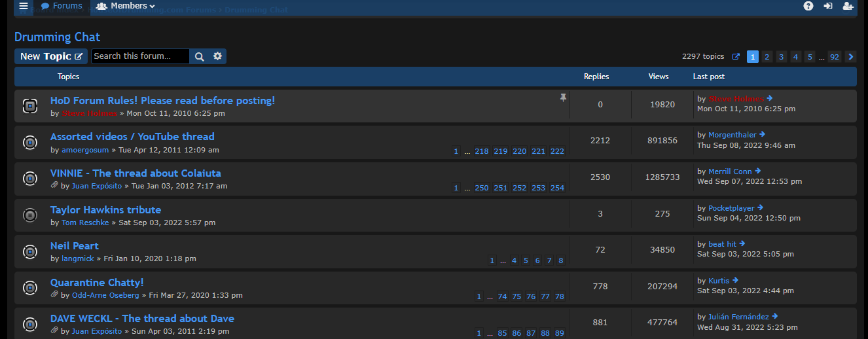View author Tom Reschke's profile
Viewport: 868px width, 339px height.
point(85,223)
